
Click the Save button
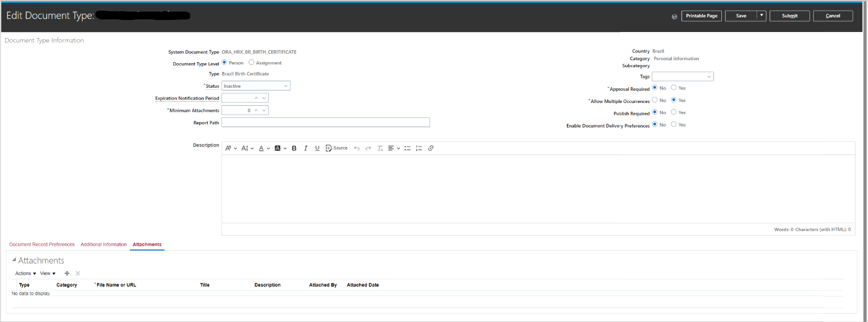[741, 16]
